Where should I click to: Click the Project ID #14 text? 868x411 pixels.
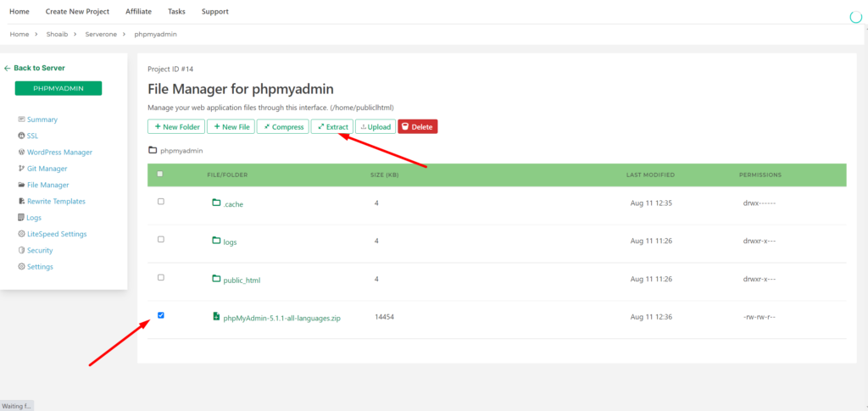click(x=170, y=69)
